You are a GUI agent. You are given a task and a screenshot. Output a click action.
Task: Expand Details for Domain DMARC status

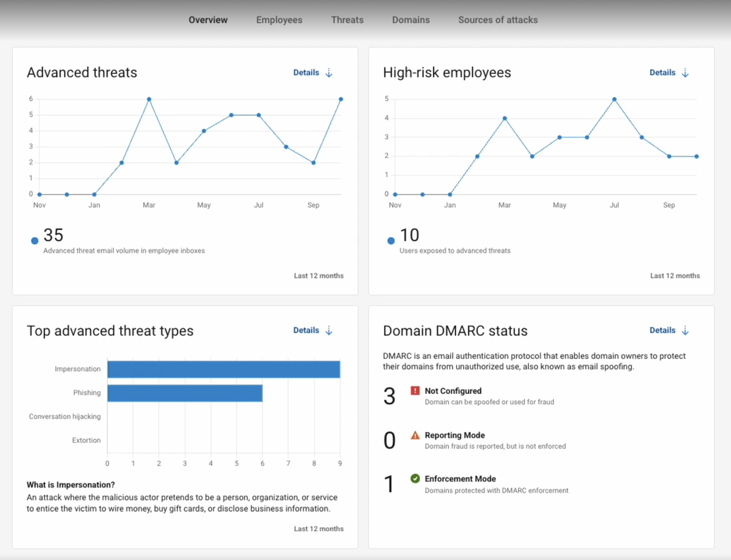point(662,330)
